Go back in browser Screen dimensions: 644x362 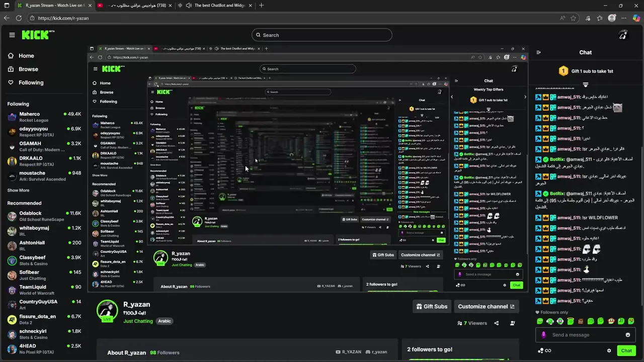point(7,18)
